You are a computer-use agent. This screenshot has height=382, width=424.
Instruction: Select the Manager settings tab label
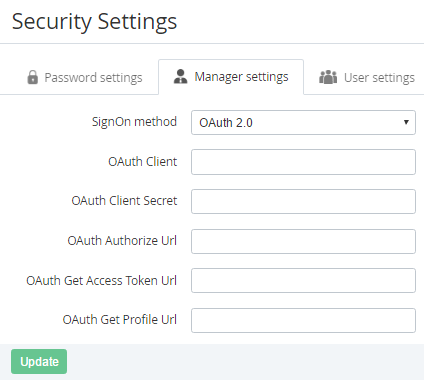[241, 77]
